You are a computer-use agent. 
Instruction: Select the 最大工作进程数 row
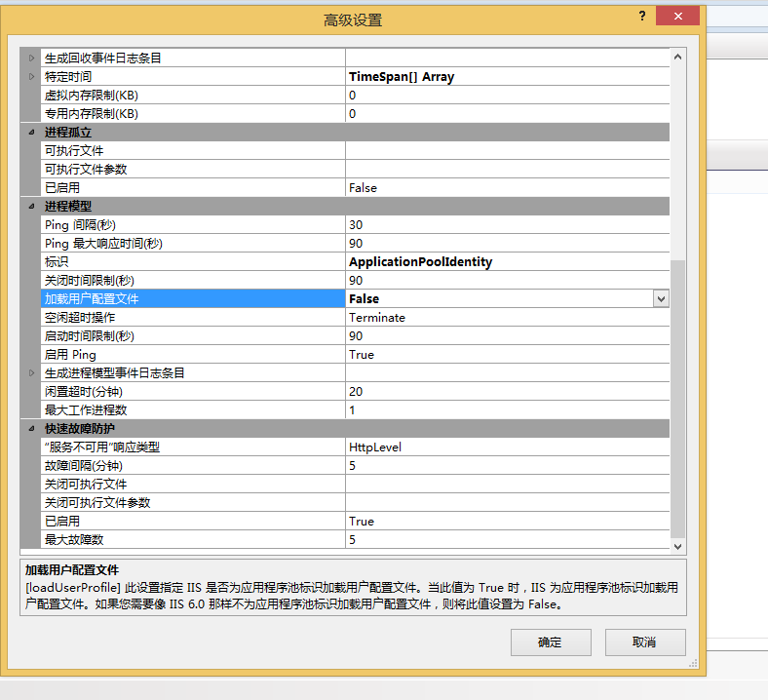[355, 410]
